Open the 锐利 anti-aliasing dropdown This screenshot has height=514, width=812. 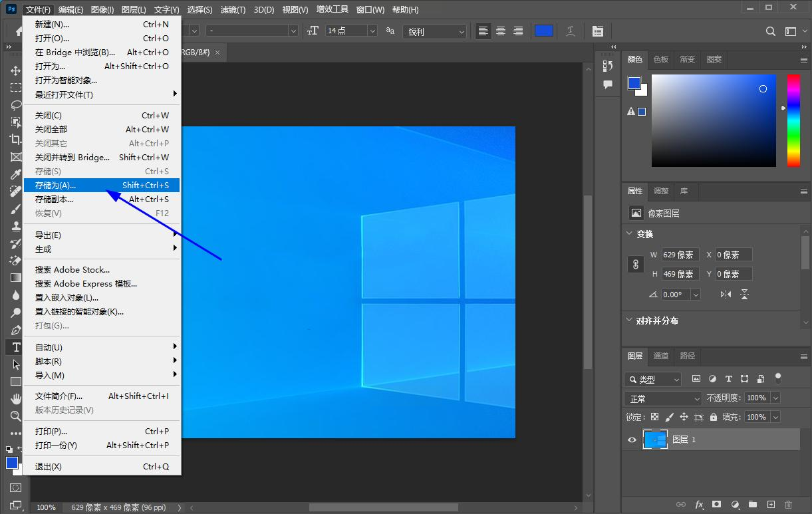pyautogui.click(x=434, y=31)
